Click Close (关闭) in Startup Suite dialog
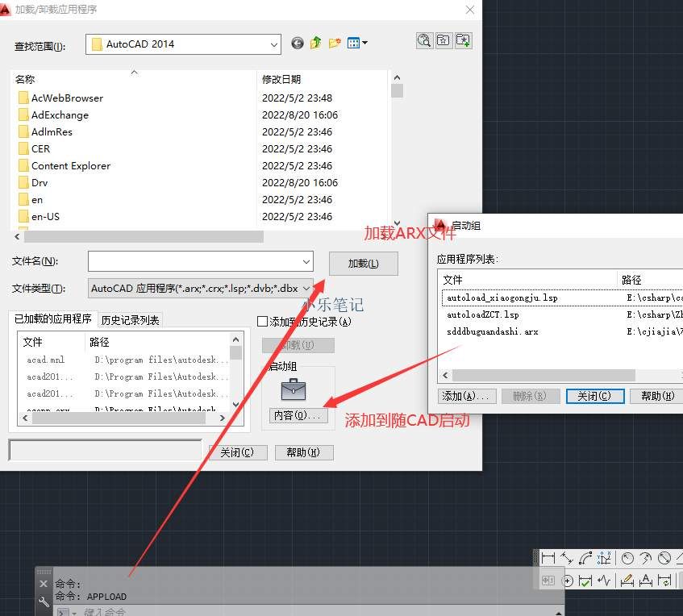Image resolution: width=683 pixels, height=616 pixels. point(595,396)
